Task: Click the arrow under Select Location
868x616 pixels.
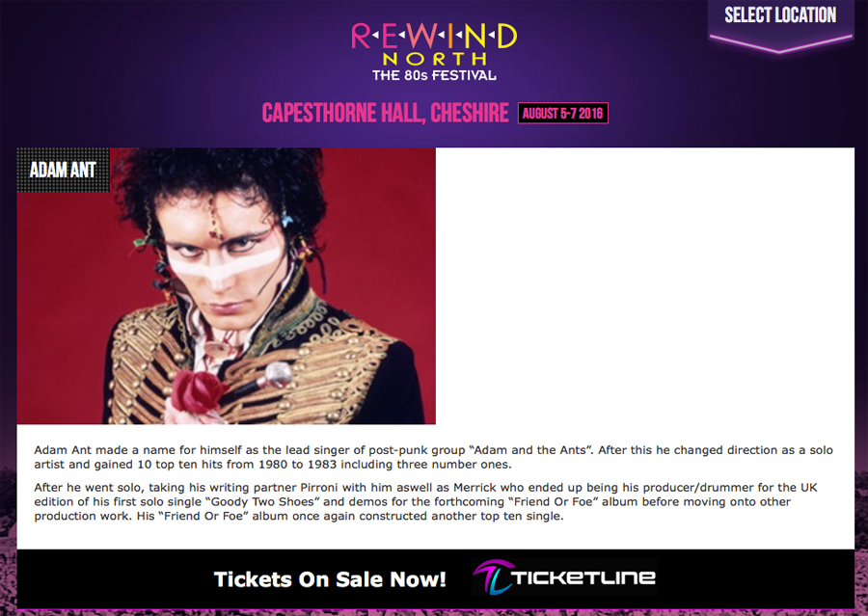Action: [x=780, y=43]
